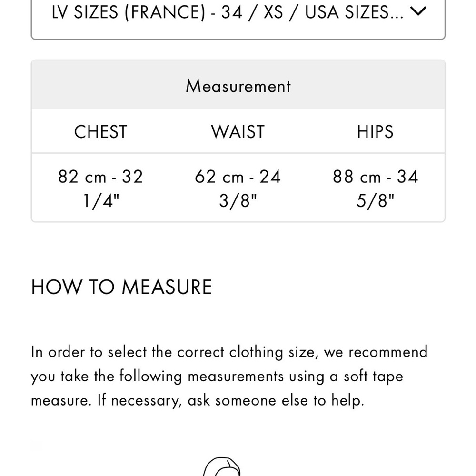Click the HIPS column header
This screenshot has width=476, height=476.
pyautogui.click(x=375, y=131)
